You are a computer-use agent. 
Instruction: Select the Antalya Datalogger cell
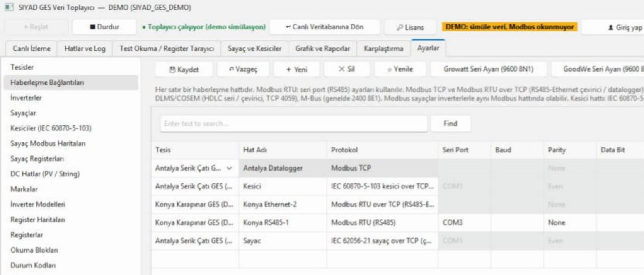coord(282,168)
